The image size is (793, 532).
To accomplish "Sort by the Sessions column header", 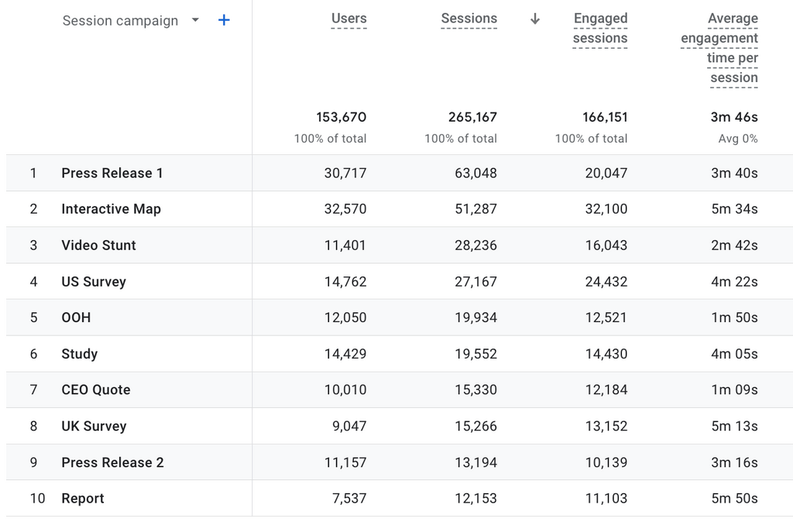I will pos(469,19).
